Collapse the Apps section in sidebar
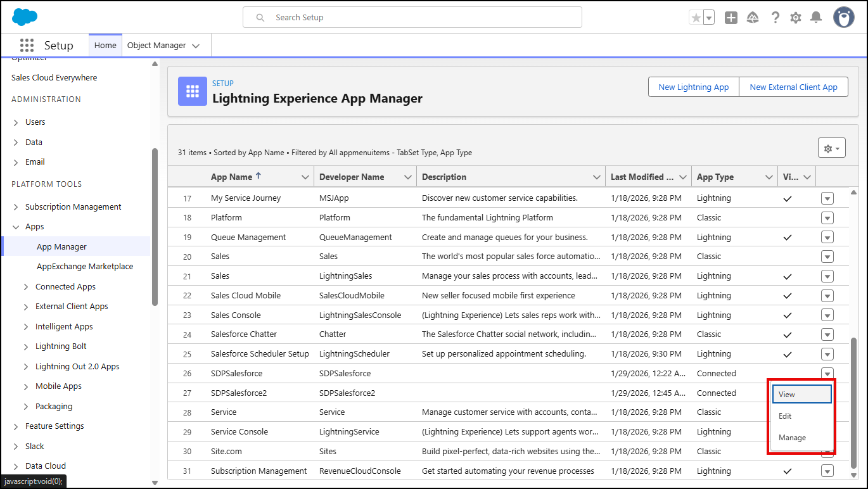 (16, 227)
